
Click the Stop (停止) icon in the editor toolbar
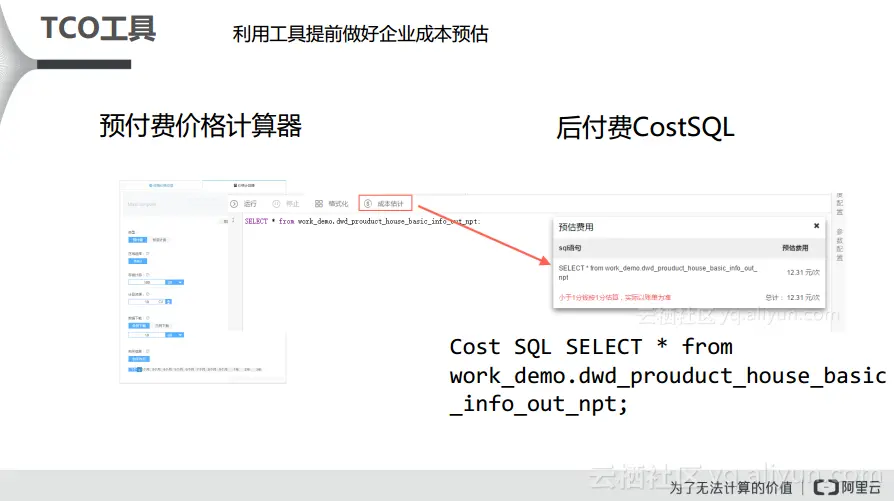276,203
